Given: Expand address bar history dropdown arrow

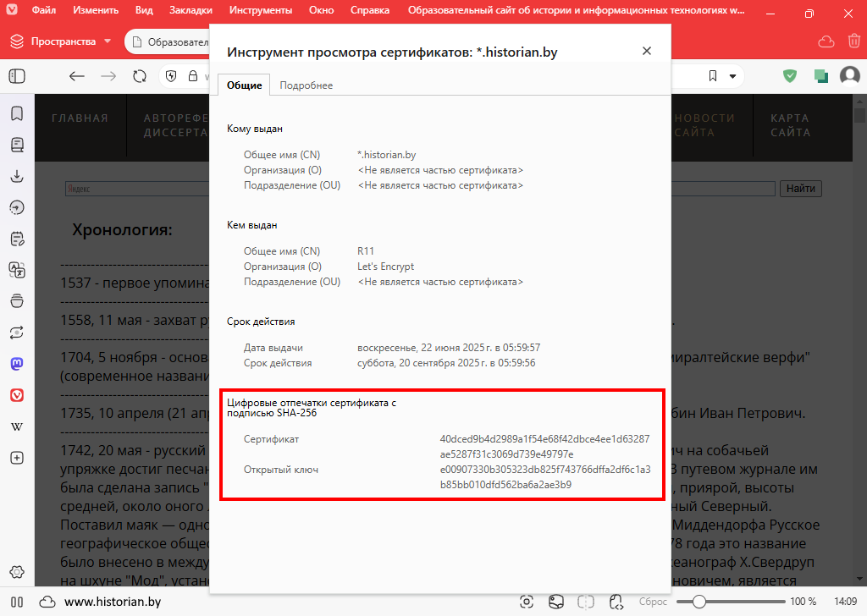Looking at the screenshot, I should [x=732, y=76].
